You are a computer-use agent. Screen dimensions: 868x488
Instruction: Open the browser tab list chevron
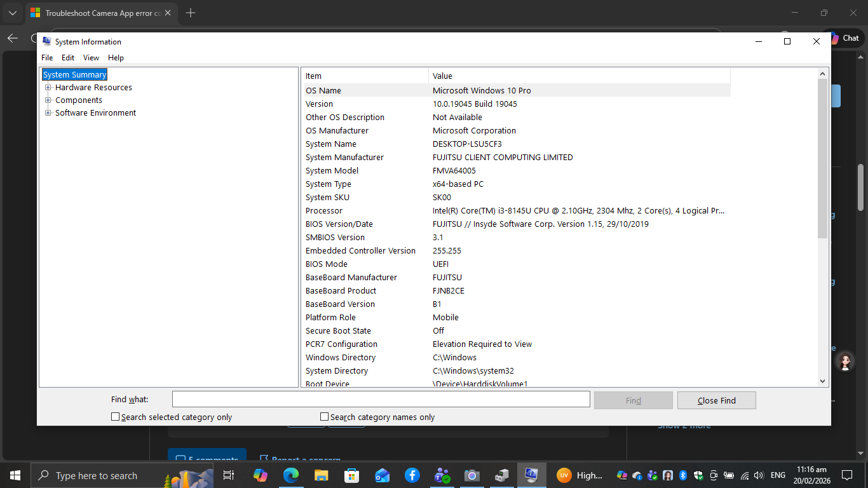click(13, 13)
